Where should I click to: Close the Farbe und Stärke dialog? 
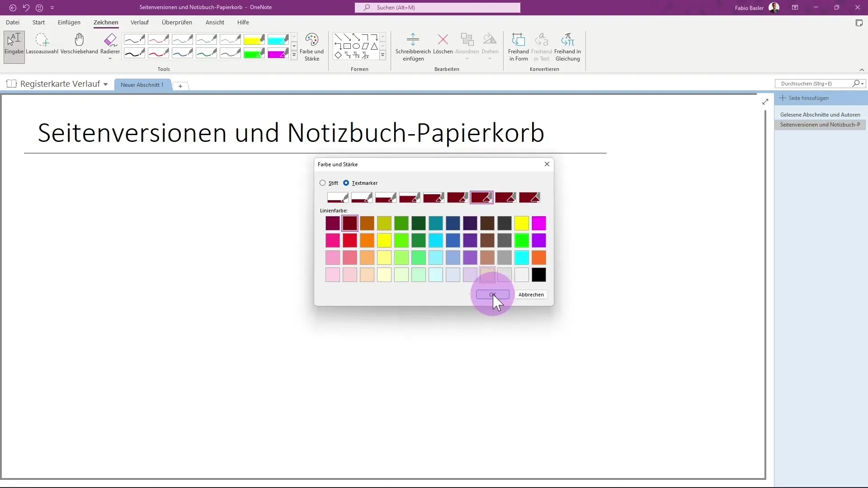tap(547, 164)
